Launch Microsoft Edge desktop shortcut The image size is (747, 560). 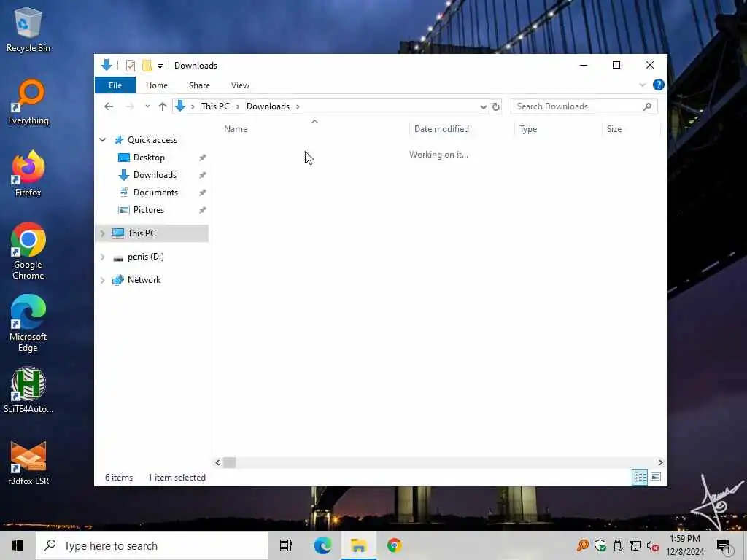pyautogui.click(x=28, y=323)
